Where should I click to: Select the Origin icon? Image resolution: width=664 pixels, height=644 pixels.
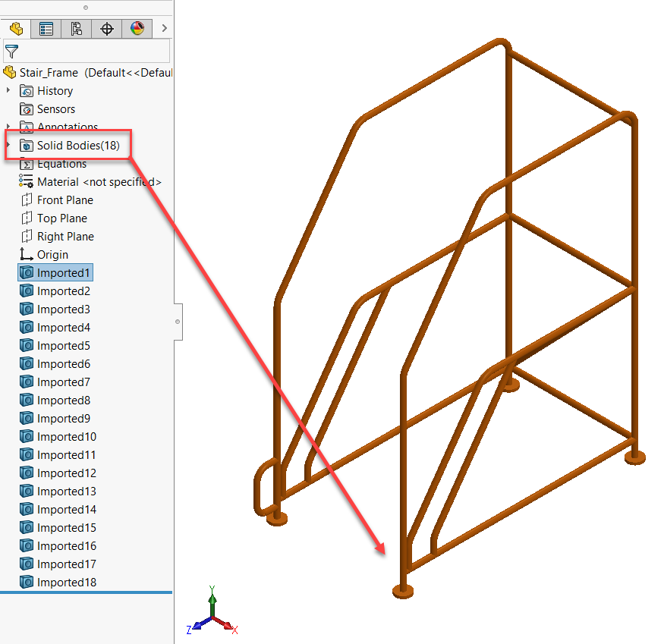(27, 254)
